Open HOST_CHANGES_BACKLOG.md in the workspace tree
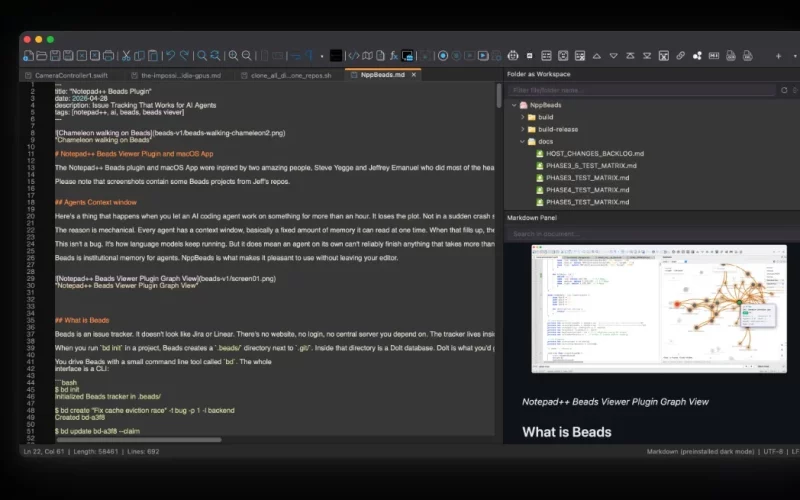Screen dimensions: 800x500 [594, 154]
